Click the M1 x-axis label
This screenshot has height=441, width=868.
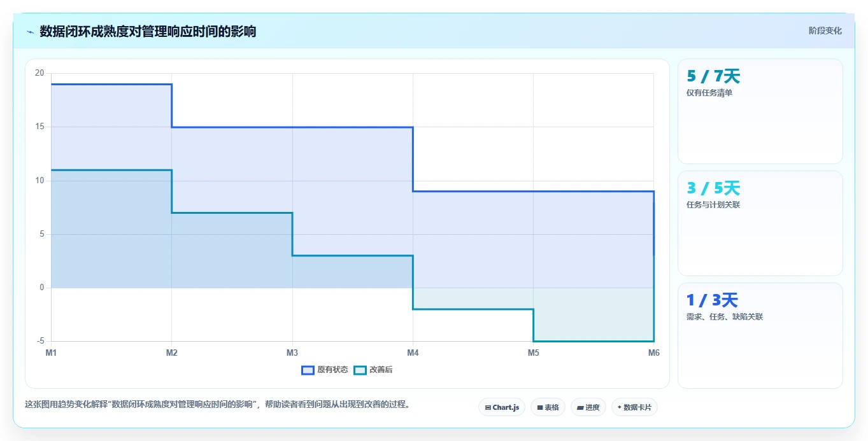tap(51, 353)
